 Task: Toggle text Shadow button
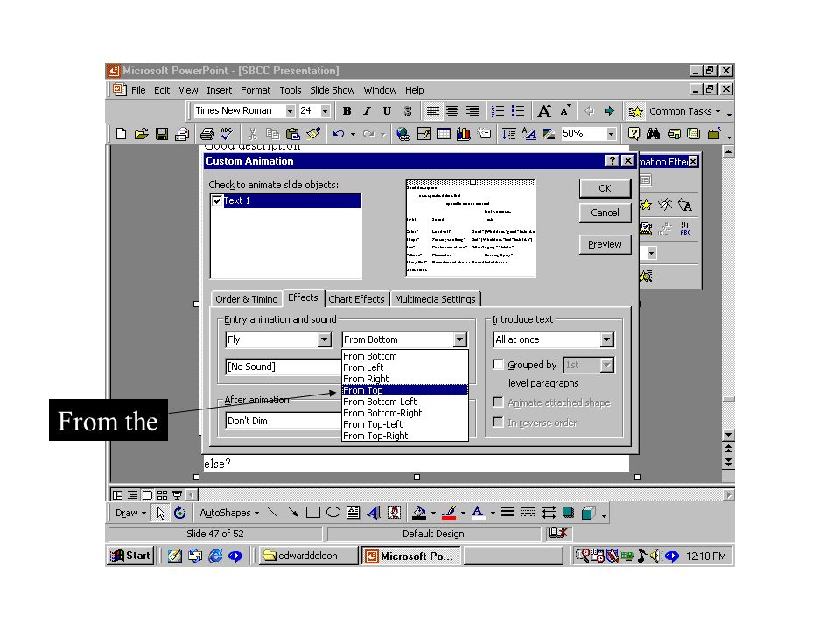coord(408,111)
